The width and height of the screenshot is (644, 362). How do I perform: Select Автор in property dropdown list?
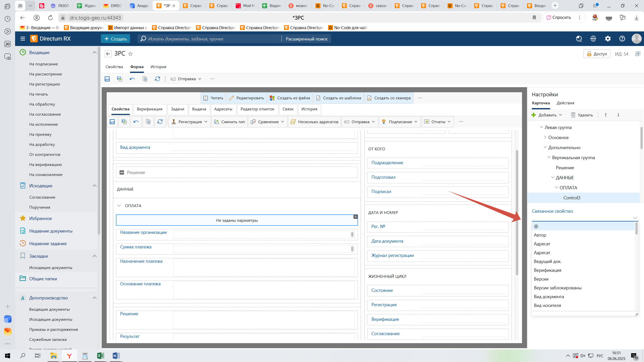pos(583,235)
